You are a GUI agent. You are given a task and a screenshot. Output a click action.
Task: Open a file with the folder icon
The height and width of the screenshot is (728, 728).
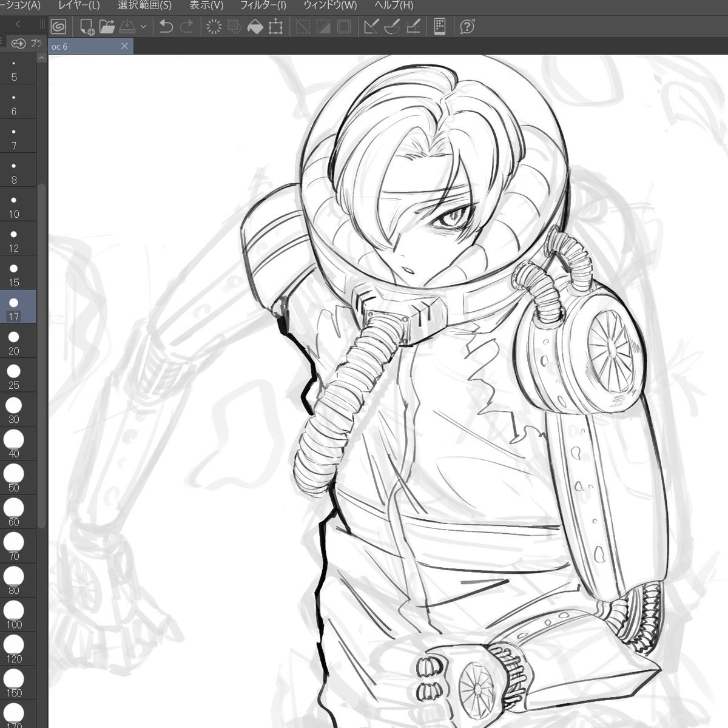click(x=107, y=27)
